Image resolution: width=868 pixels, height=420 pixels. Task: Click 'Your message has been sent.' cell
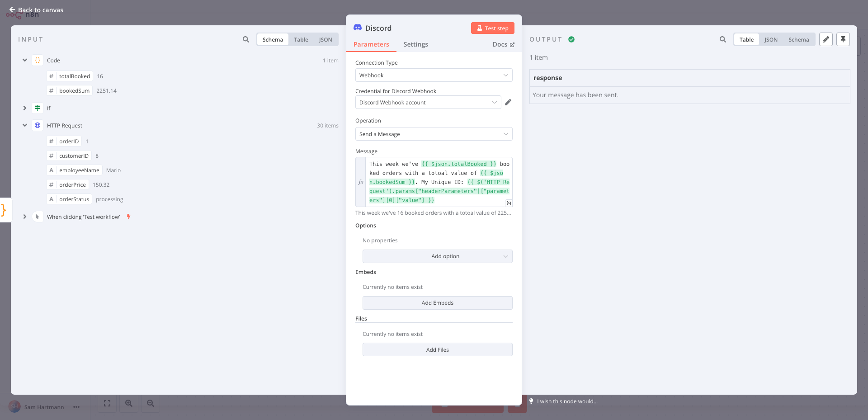(689, 95)
